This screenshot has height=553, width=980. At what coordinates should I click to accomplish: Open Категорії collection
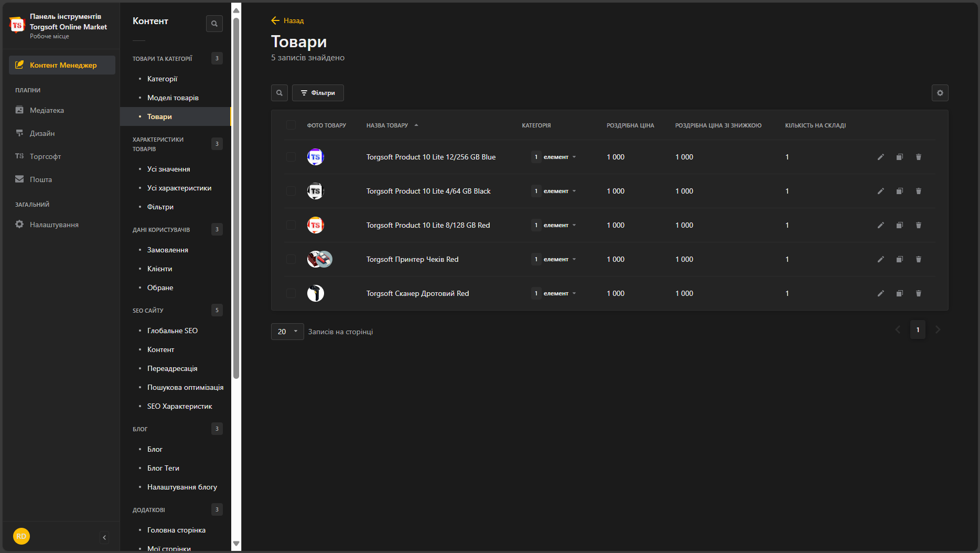point(162,79)
